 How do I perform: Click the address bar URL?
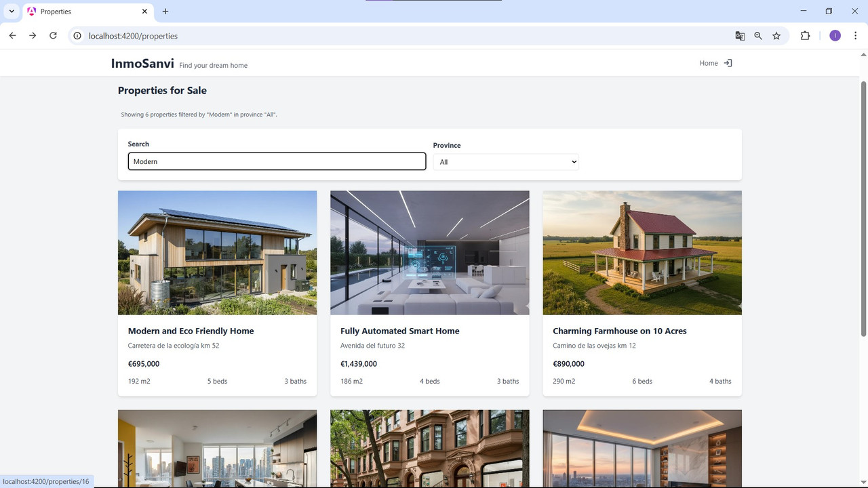[x=133, y=36]
